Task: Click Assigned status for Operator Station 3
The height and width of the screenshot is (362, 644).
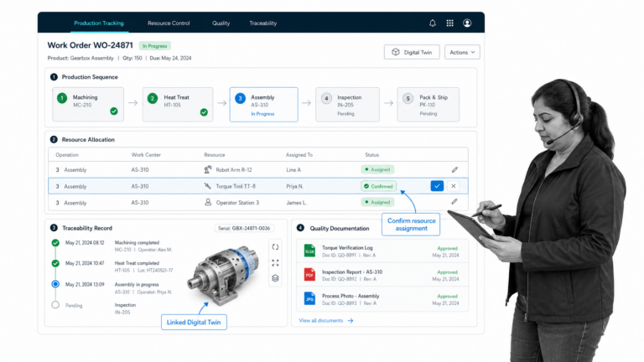Action: tap(377, 202)
